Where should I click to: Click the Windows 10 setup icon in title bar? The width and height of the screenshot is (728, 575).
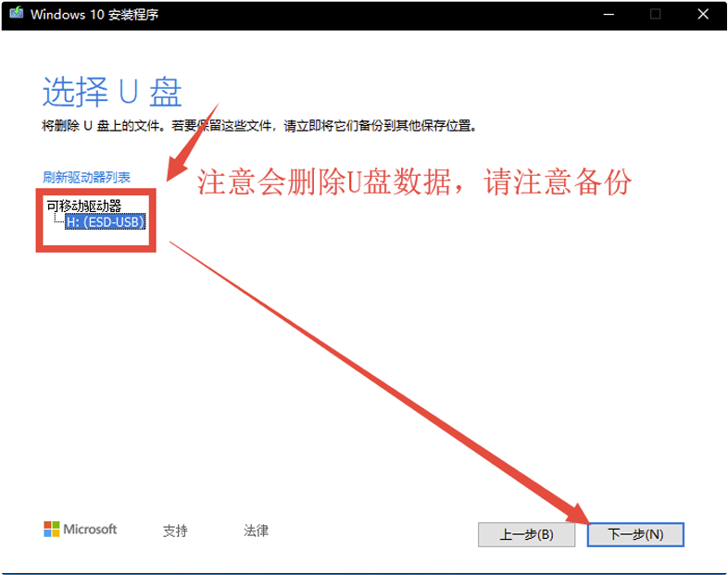pos(16,15)
